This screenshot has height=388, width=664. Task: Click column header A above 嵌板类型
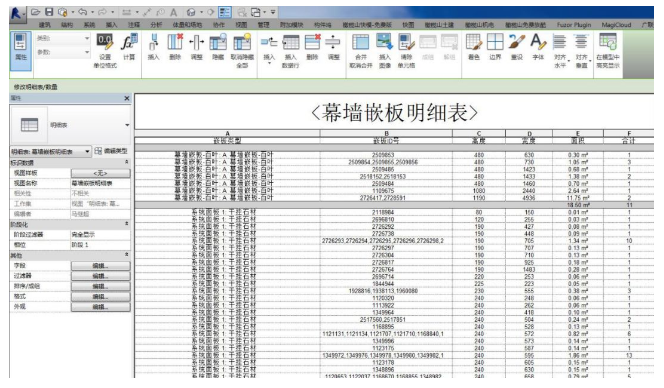pyautogui.click(x=227, y=133)
